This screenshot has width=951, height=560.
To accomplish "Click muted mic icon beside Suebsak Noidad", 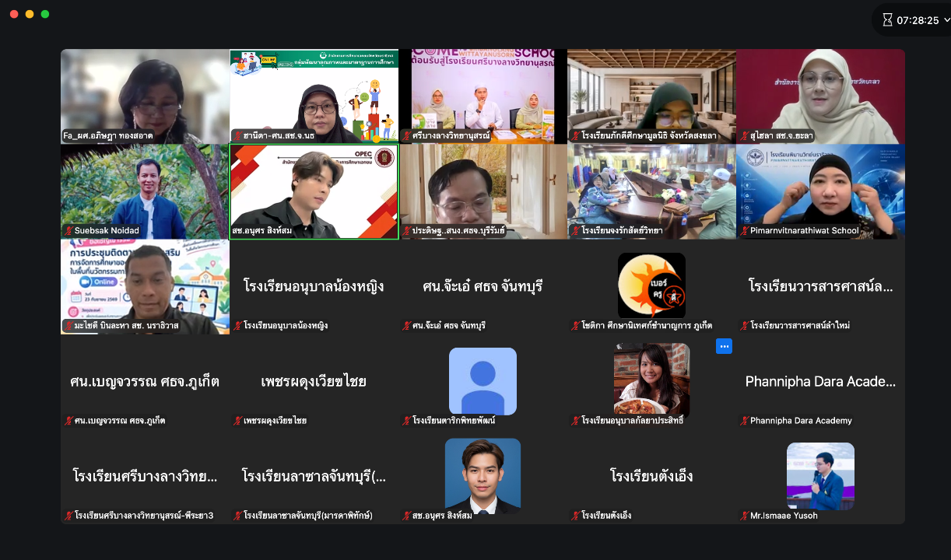I will point(68,231).
